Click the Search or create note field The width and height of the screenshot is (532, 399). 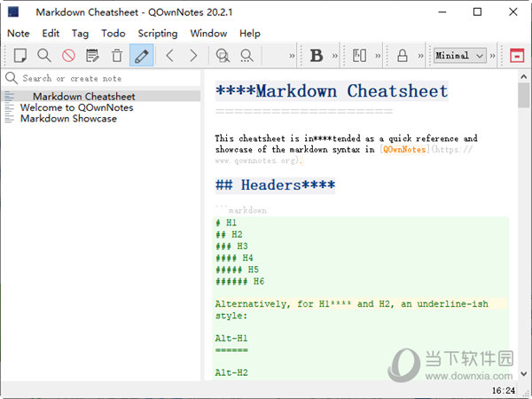tap(102, 78)
